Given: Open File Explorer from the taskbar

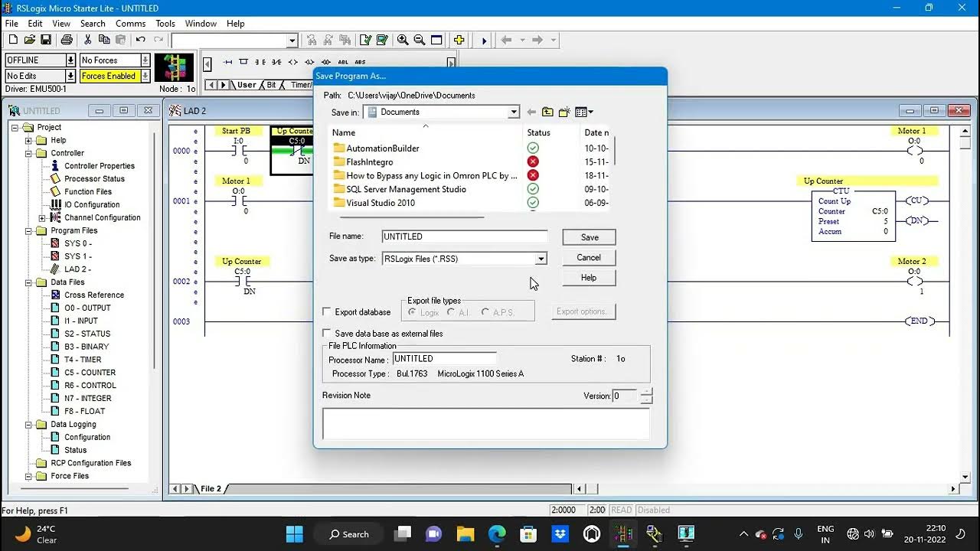Looking at the screenshot, I should [465, 533].
